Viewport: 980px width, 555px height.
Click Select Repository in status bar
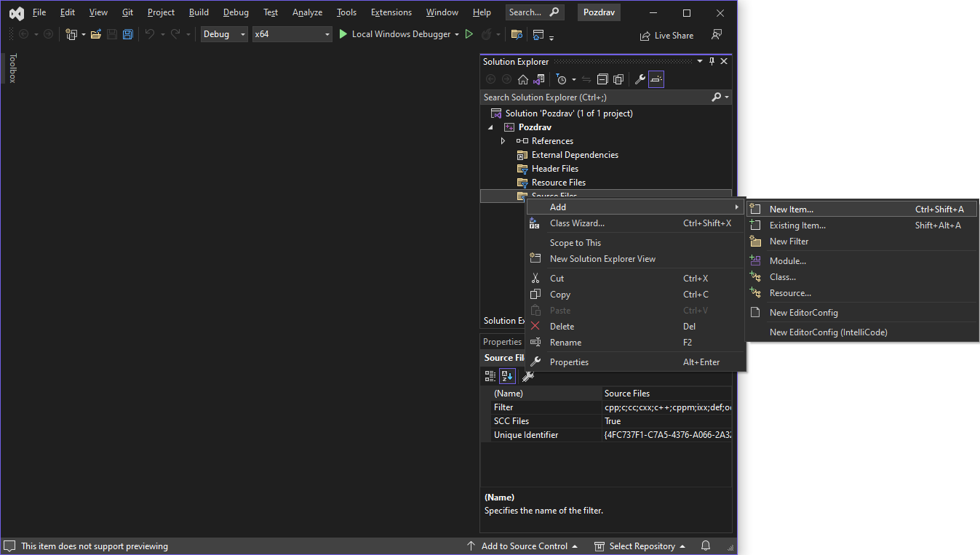tap(640, 546)
